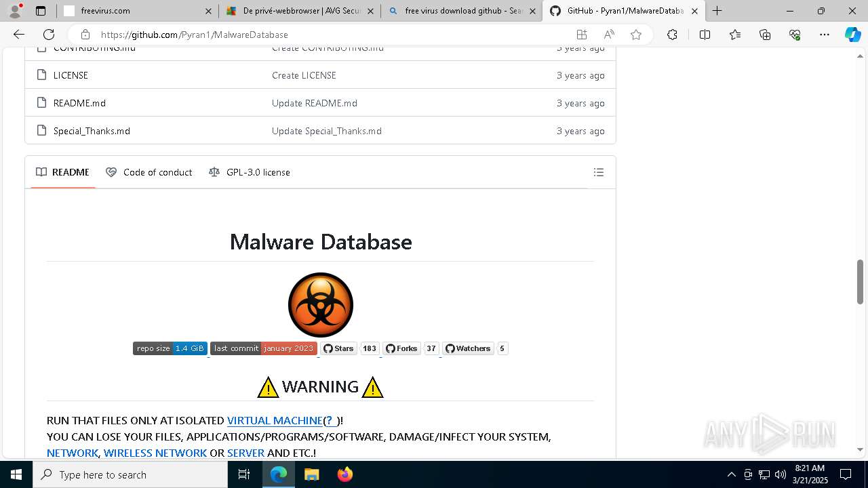The width and height of the screenshot is (868, 488).
Task: Go back with the back arrow
Action: [x=19, y=35]
